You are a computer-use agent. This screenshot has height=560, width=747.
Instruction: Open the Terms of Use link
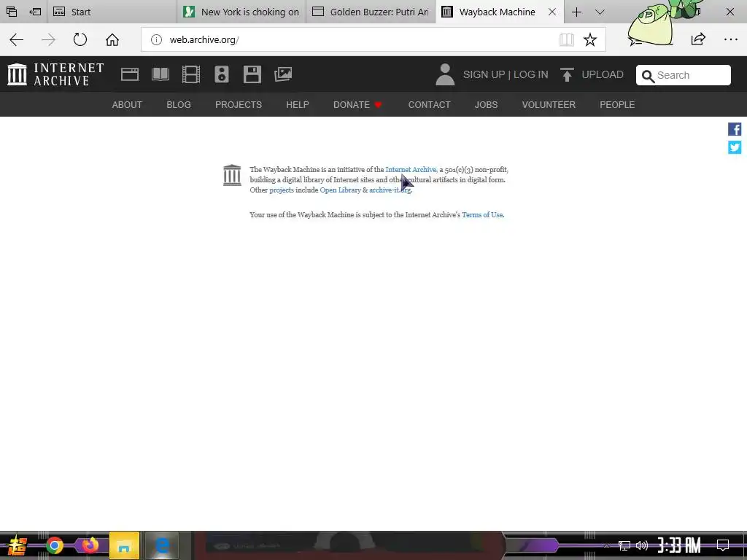pos(482,215)
